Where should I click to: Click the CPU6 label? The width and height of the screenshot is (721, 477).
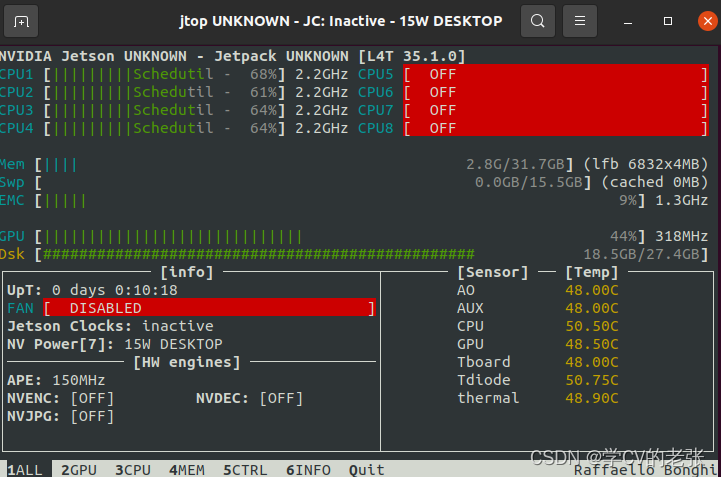coord(376,92)
